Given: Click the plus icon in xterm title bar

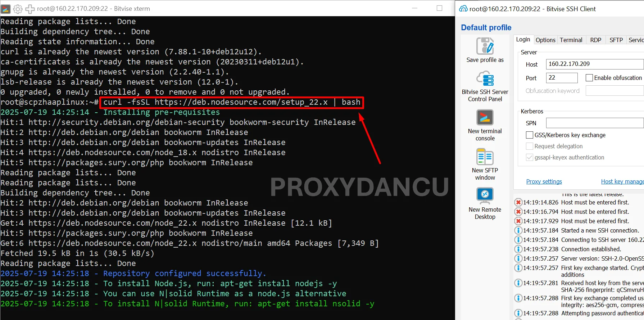Looking at the screenshot, I should pyautogui.click(x=30, y=9).
